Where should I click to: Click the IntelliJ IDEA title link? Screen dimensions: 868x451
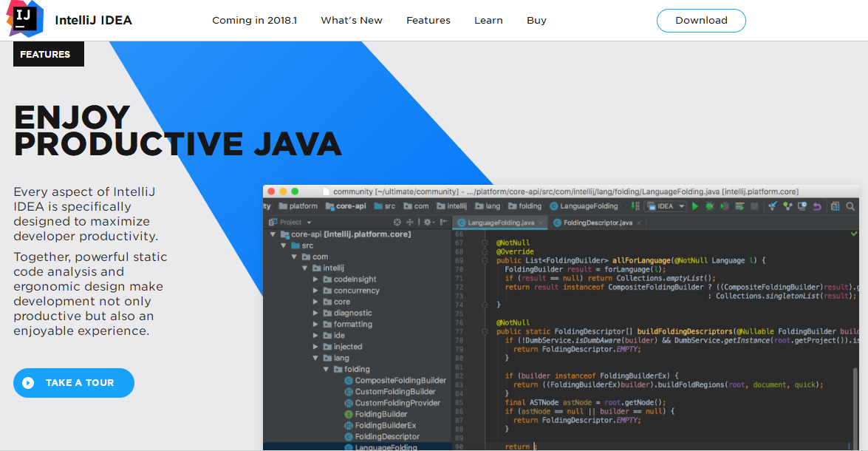point(94,21)
